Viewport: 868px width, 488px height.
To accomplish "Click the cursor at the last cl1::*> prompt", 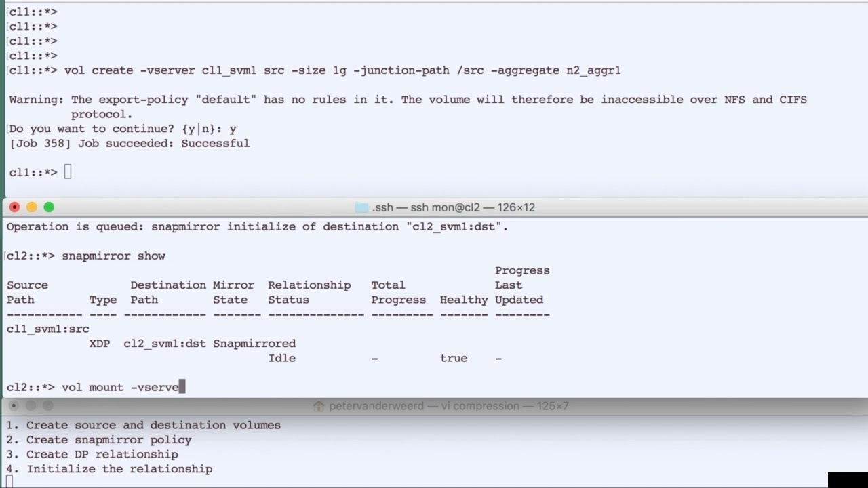I will click(x=68, y=172).
